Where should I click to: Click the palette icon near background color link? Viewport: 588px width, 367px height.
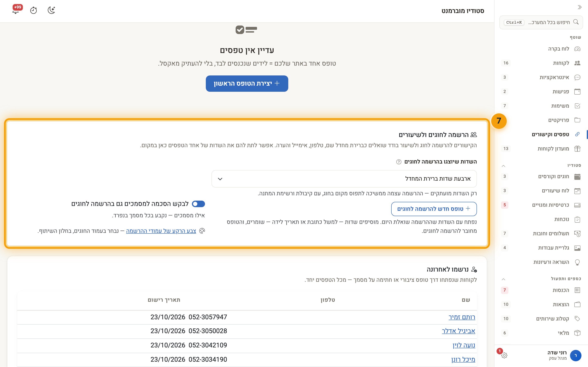202,231
